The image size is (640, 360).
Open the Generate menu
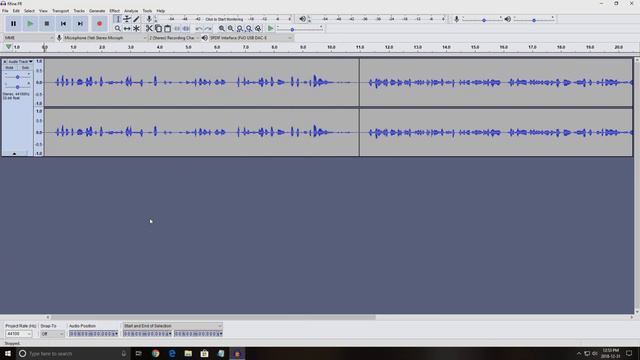click(x=97, y=11)
